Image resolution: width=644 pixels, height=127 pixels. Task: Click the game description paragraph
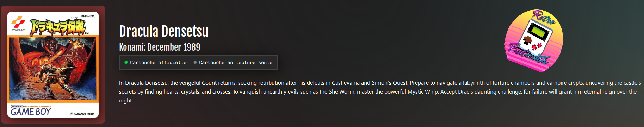pyautogui.click(x=380, y=92)
